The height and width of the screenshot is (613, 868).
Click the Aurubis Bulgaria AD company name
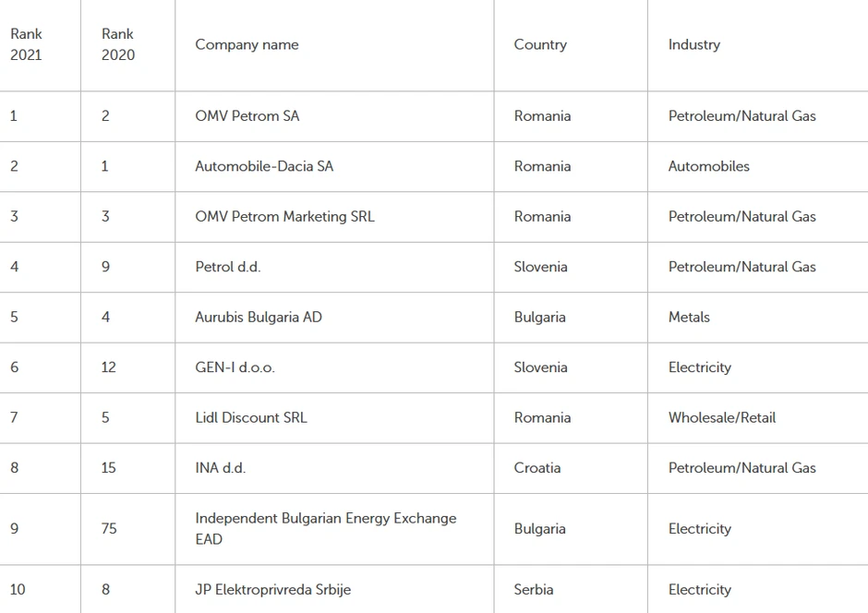pos(258,317)
